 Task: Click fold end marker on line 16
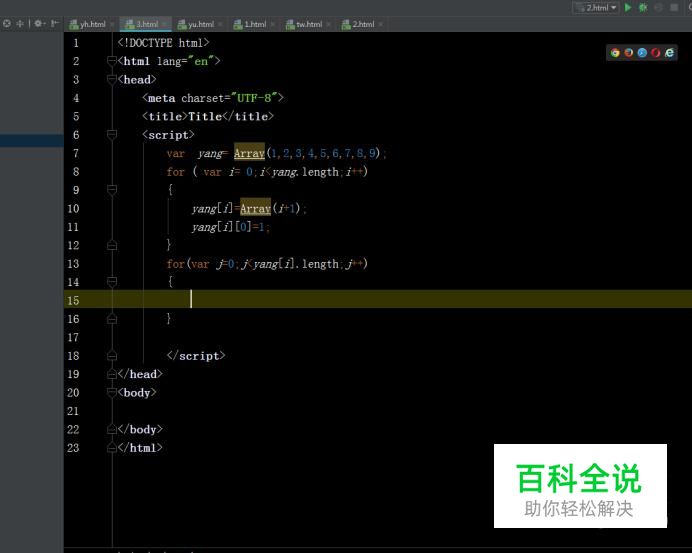[112, 319]
